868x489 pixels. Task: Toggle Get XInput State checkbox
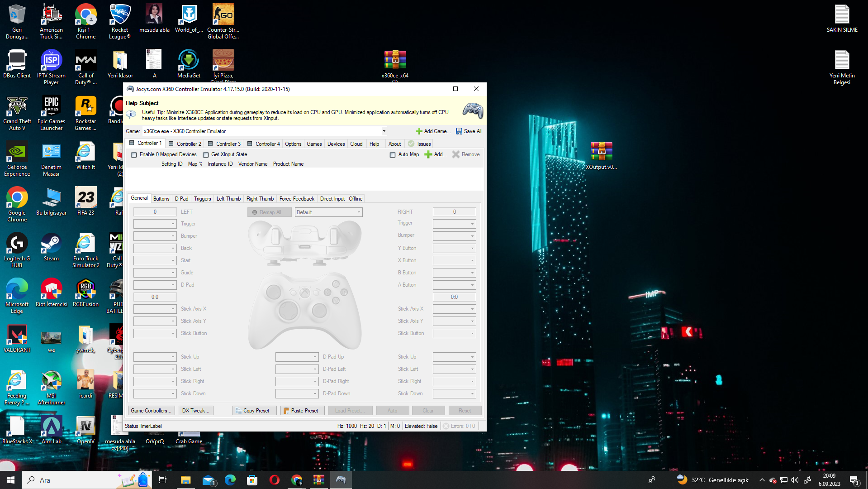tap(206, 155)
